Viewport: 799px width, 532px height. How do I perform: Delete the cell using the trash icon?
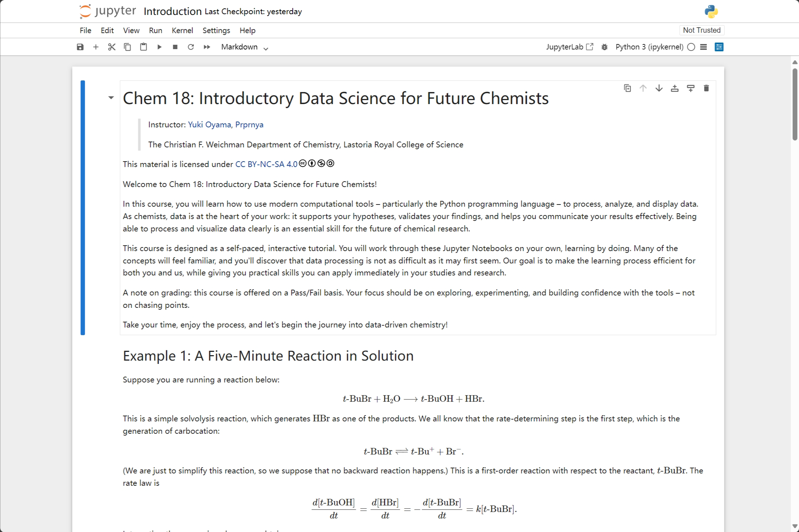click(x=706, y=88)
